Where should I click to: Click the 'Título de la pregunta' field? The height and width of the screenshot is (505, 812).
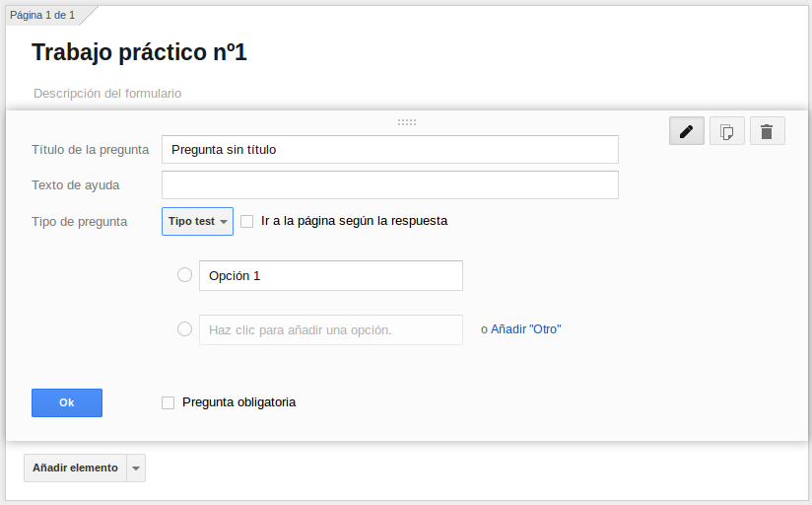click(389, 150)
